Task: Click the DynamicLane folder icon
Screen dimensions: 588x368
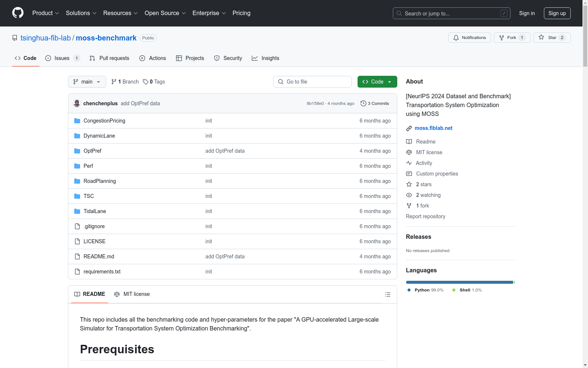Action: [x=77, y=136]
